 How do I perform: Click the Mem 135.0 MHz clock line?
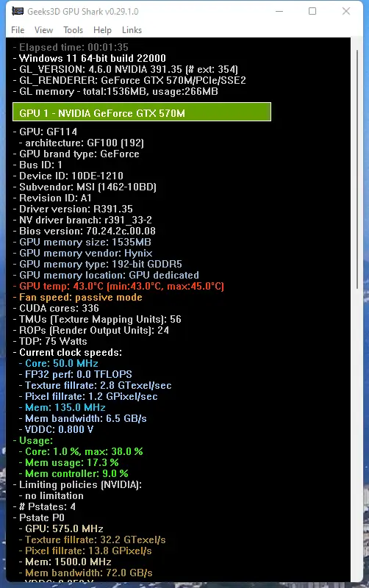click(x=62, y=408)
